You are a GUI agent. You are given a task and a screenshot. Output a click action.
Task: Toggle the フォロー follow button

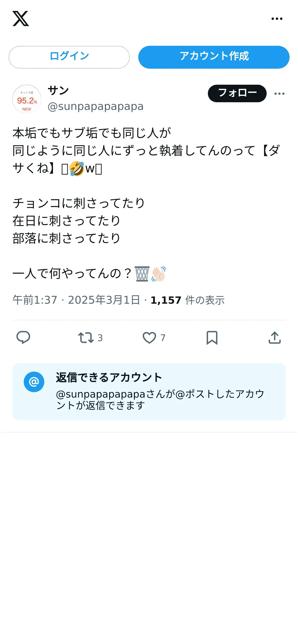[x=237, y=93]
